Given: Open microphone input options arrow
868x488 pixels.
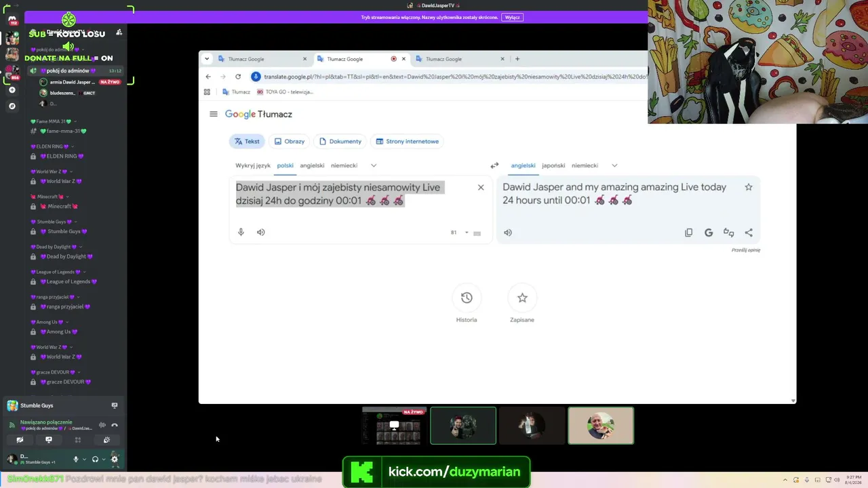Looking at the screenshot, I should pyautogui.click(x=84, y=459).
